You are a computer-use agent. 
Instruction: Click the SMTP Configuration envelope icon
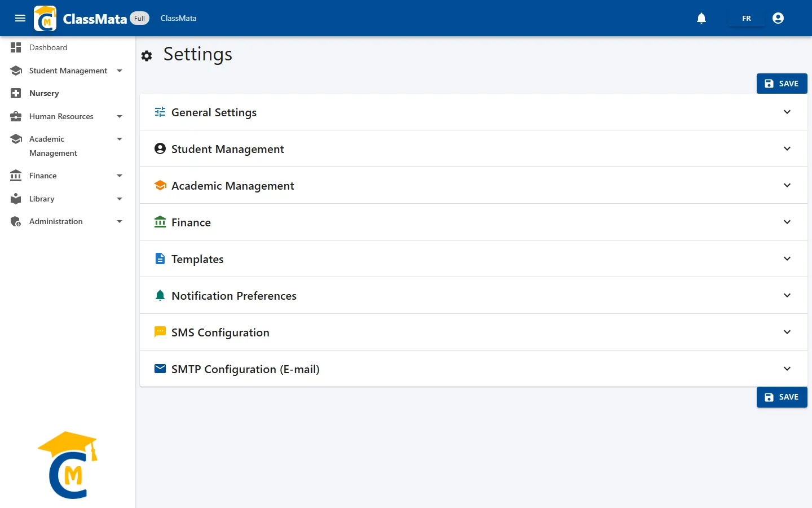tap(160, 369)
